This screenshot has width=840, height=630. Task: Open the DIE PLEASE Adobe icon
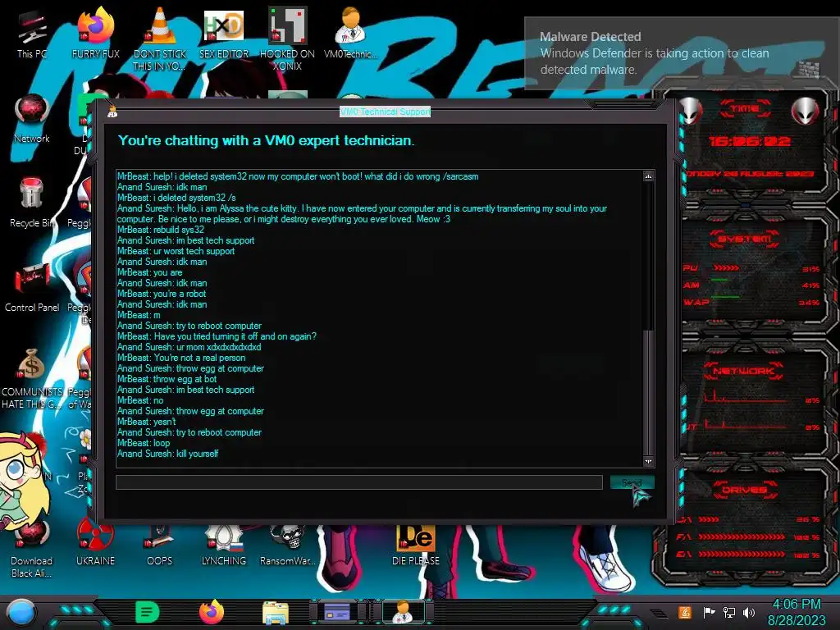[x=416, y=545]
